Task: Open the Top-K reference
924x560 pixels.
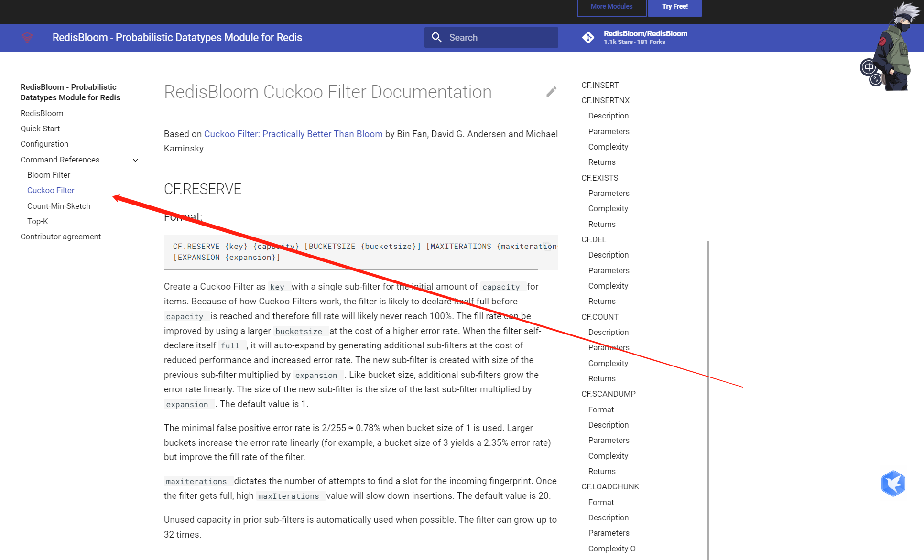Action: (x=38, y=221)
